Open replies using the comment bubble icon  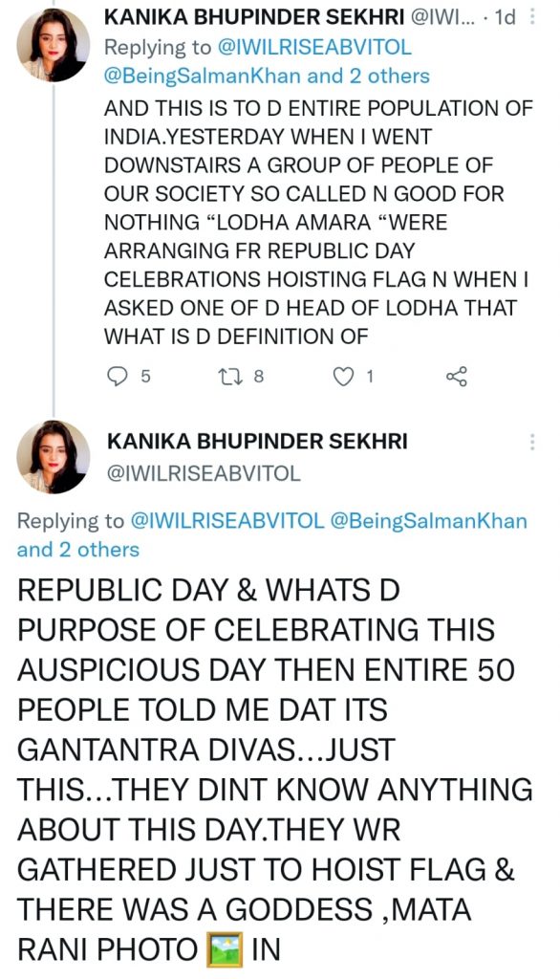click(118, 376)
